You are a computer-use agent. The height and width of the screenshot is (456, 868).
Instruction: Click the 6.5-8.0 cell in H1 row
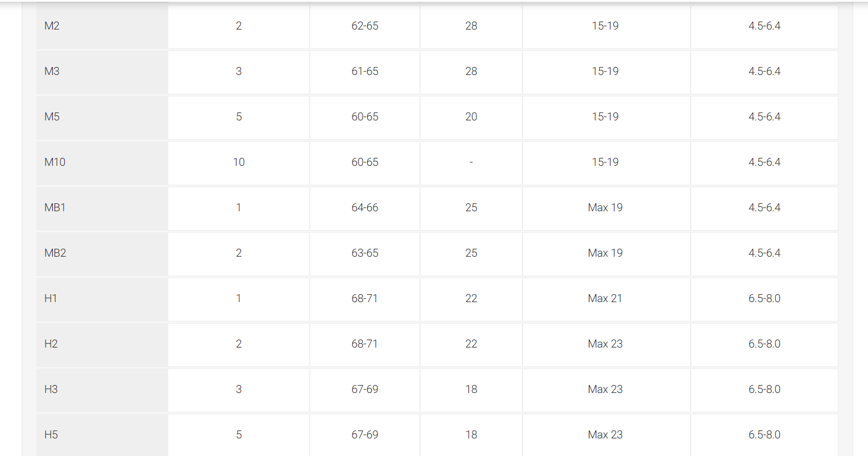(765, 299)
